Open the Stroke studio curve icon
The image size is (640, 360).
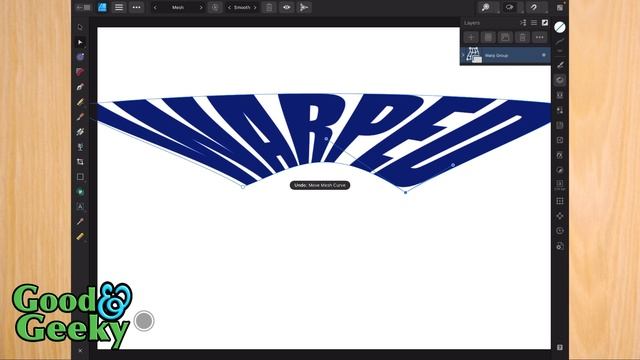(560, 42)
